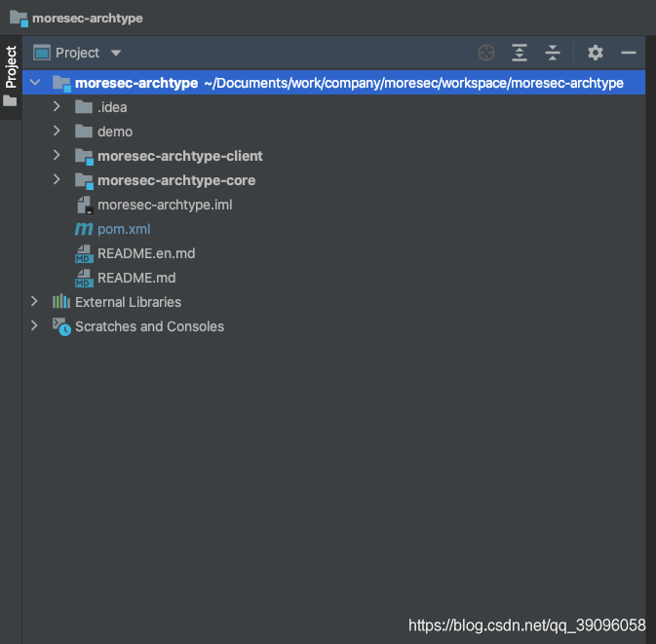The width and height of the screenshot is (656, 644).
Task: Collapse the moresec-archtype root node
Action: pyautogui.click(x=35, y=83)
